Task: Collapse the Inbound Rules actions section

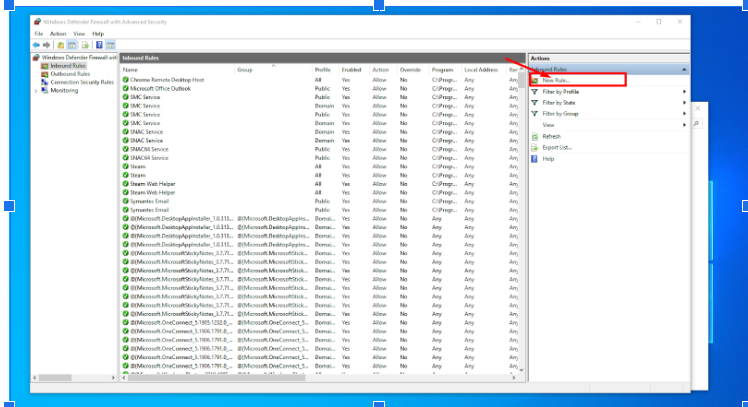Action: coord(684,69)
